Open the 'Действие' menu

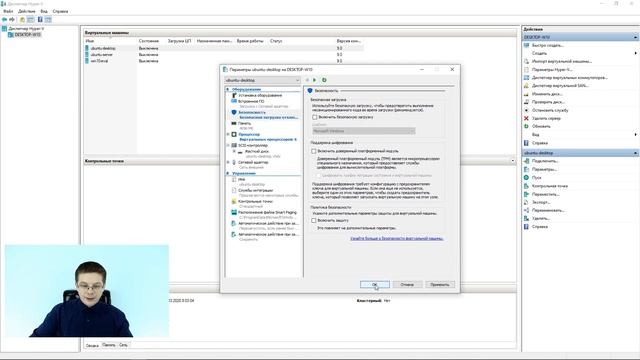point(27,11)
